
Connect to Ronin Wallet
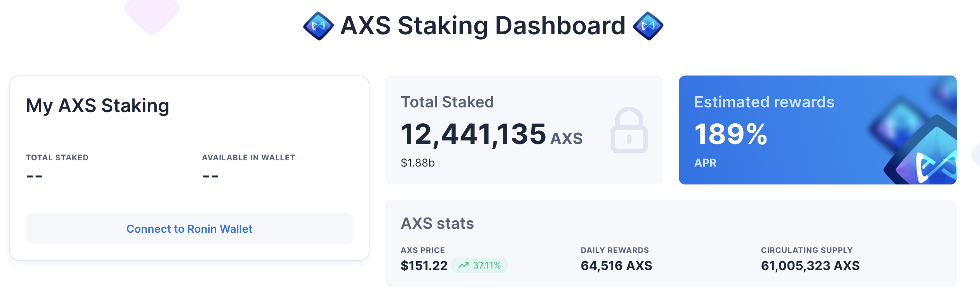coord(189,229)
